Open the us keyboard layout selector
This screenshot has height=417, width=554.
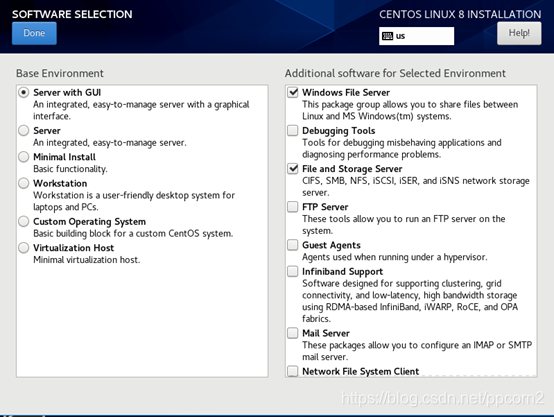click(x=417, y=36)
